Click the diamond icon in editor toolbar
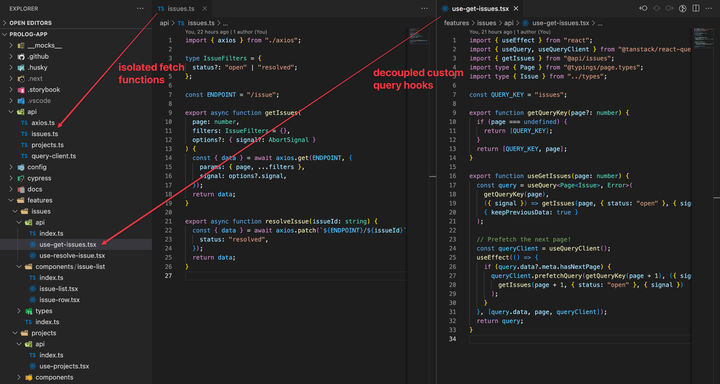720x384 pixels. (657, 8)
